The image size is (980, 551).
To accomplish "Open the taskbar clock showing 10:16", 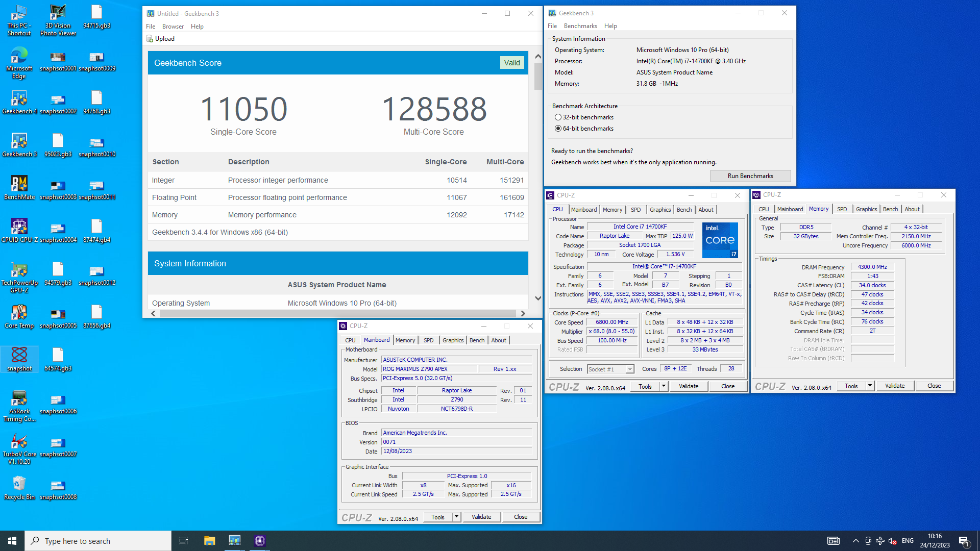I will coord(935,541).
